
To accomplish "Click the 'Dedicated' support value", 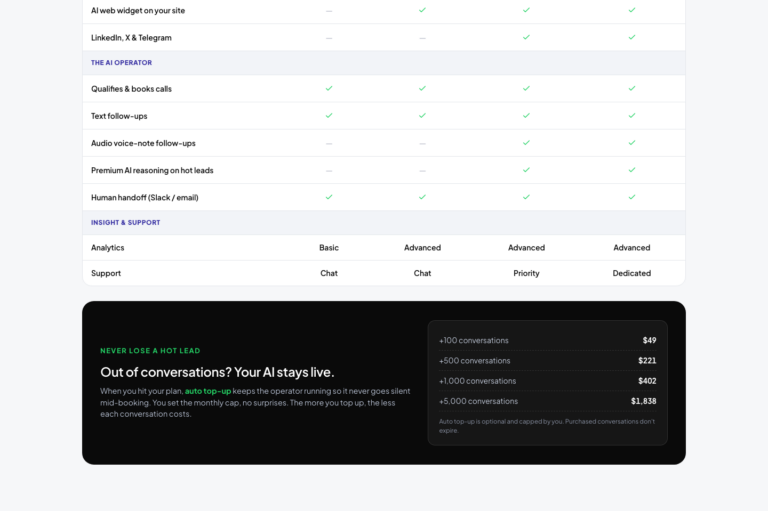I will click(x=632, y=273).
